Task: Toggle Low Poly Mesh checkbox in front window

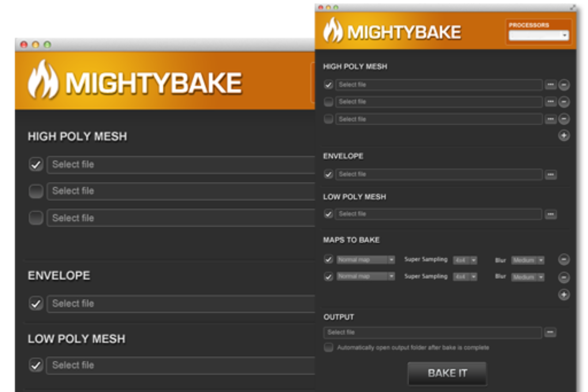Action: tap(329, 214)
